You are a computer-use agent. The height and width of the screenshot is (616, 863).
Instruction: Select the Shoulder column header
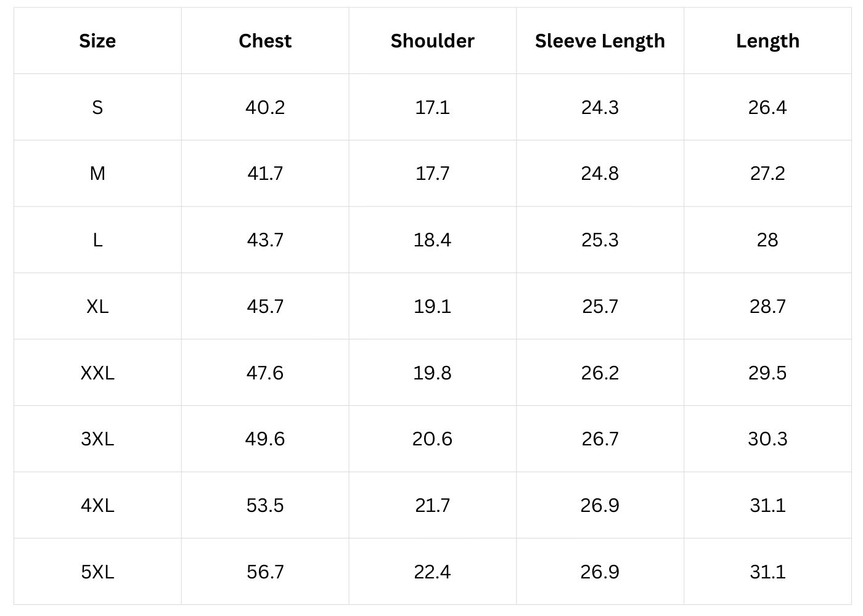[x=432, y=41]
